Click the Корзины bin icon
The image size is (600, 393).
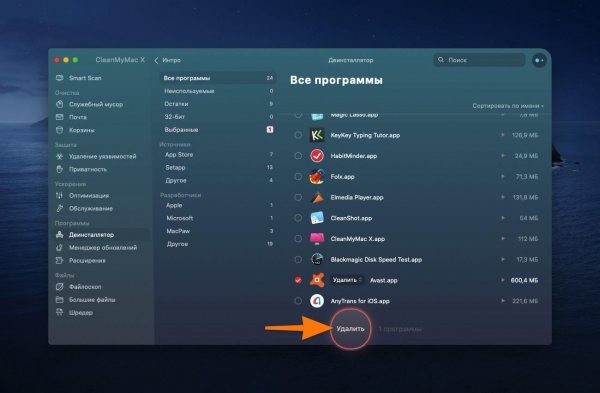[x=59, y=130]
